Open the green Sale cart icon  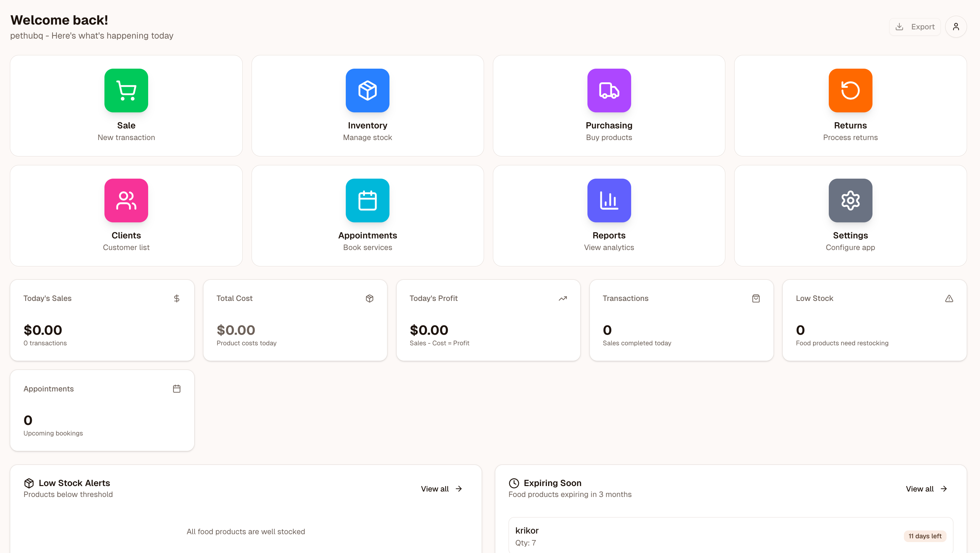coord(126,90)
